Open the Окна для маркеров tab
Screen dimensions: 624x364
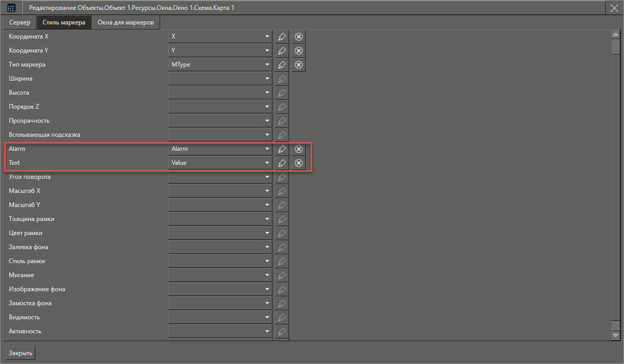tap(126, 23)
